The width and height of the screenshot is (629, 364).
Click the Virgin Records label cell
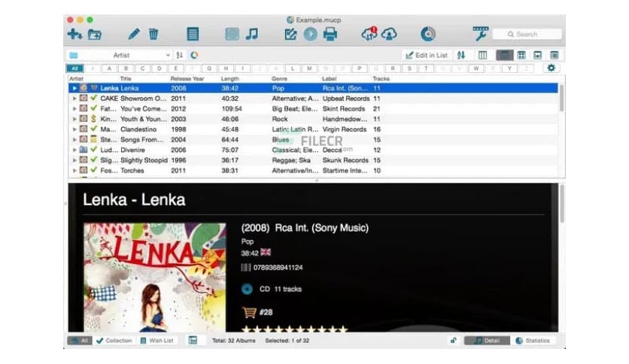coord(345,129)
